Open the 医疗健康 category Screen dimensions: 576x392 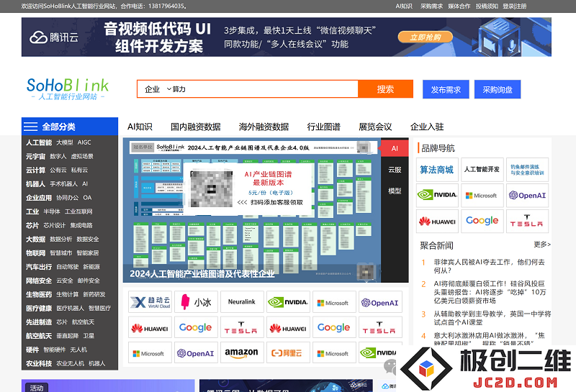39,309
